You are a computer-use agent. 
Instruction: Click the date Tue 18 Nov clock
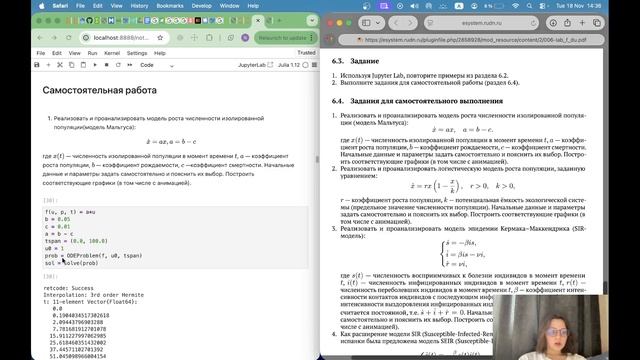click(x=578, y=6)
